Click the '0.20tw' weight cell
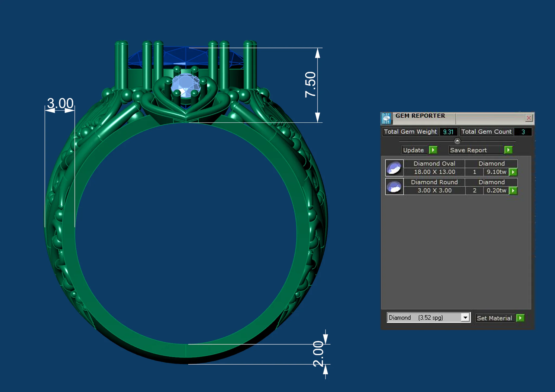555x392 pixels. [x=496, y=190]
